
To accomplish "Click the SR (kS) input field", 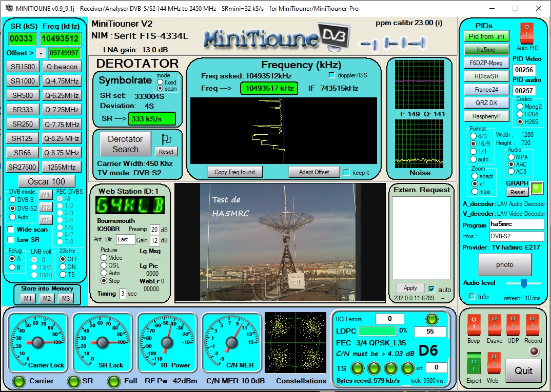I will tap(22, 38).
